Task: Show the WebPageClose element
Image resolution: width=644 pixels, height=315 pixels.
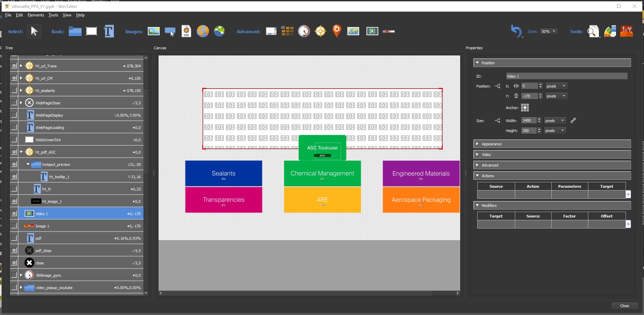Action: pos(14,103)
